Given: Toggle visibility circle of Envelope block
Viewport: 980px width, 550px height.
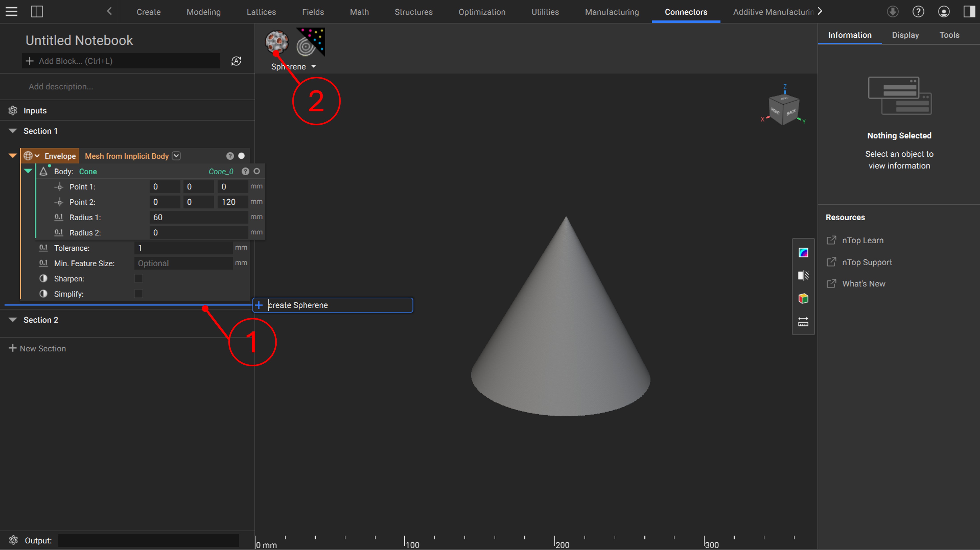Looking at the screenshot, I should pyautogui.click(x=242, y=156).
